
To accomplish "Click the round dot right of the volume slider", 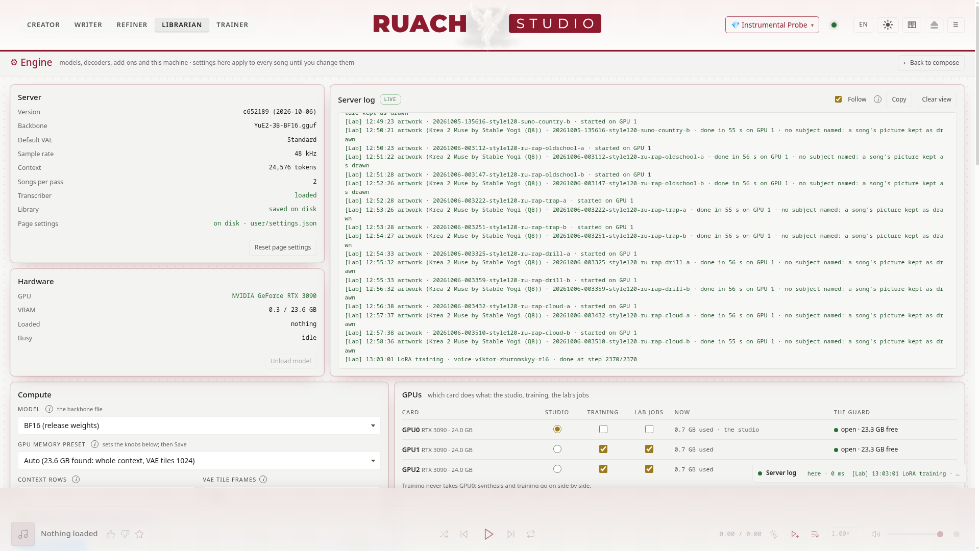I will click(x=957, y=534).
